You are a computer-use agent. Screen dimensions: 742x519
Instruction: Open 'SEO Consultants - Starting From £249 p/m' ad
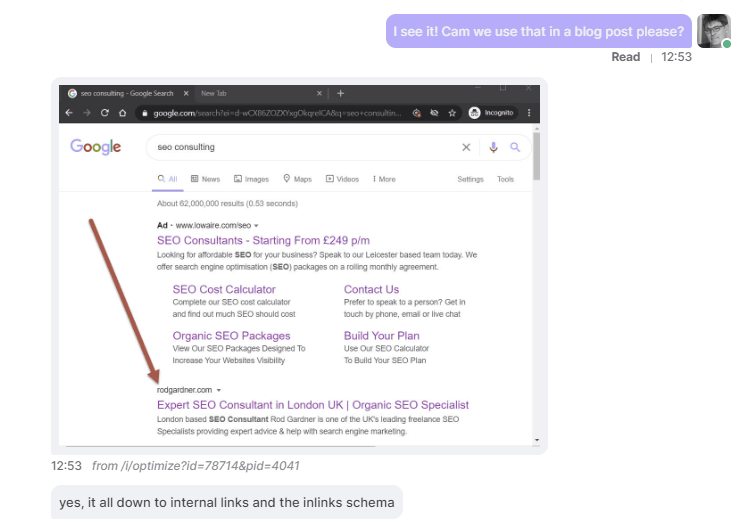click(263, 240)
